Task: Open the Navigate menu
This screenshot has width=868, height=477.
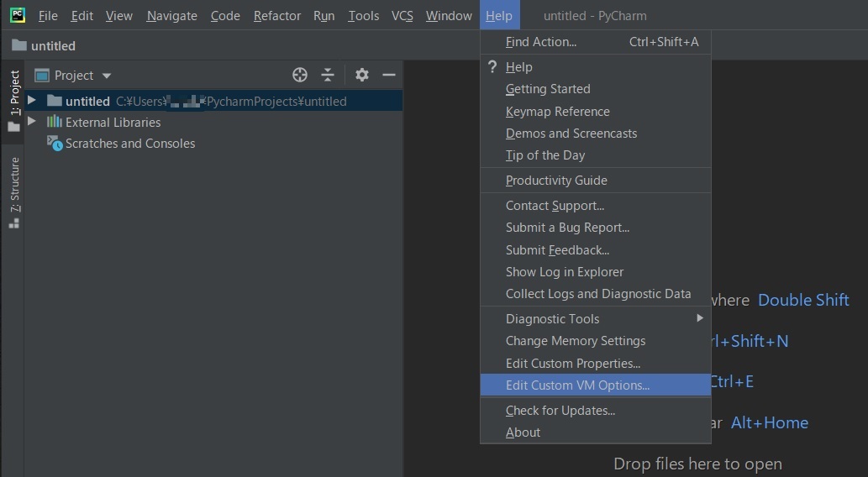Action: pyautogui.click(x=171, y=15)
